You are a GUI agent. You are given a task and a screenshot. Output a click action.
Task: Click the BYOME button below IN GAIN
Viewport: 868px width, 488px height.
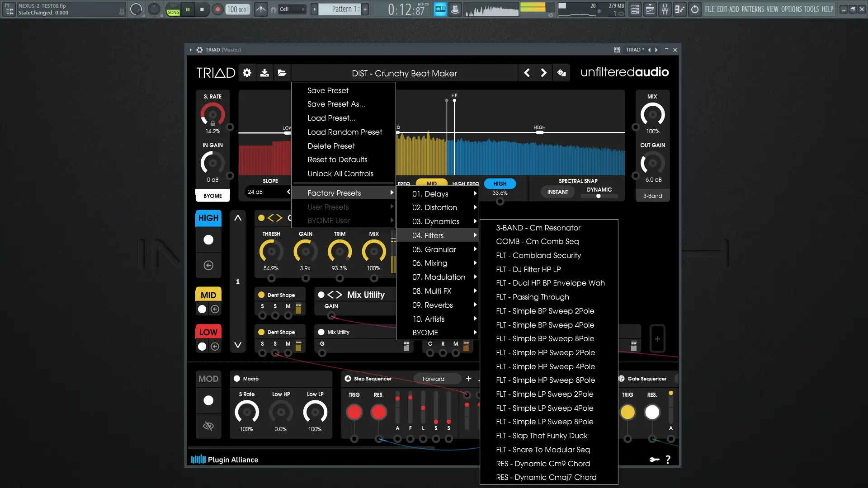pyautogui.click(x=212, y=196)
